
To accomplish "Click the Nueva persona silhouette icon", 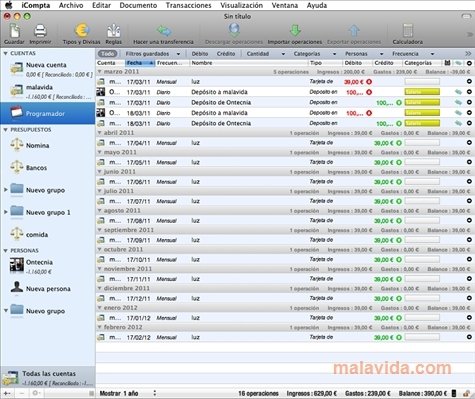I will pyautogui.click(x=17, y=288).
